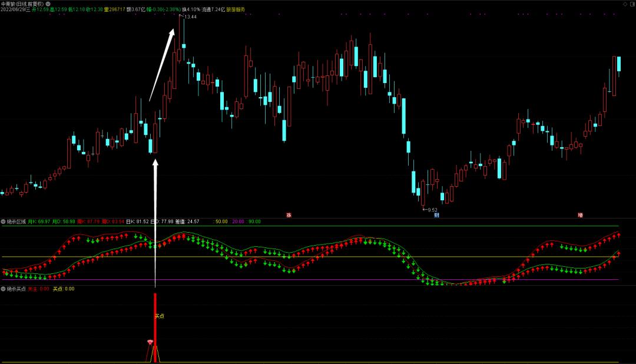Select the low price 低12.18
The height and width of the screenshot is (364, 636).
tap(77, 9)
